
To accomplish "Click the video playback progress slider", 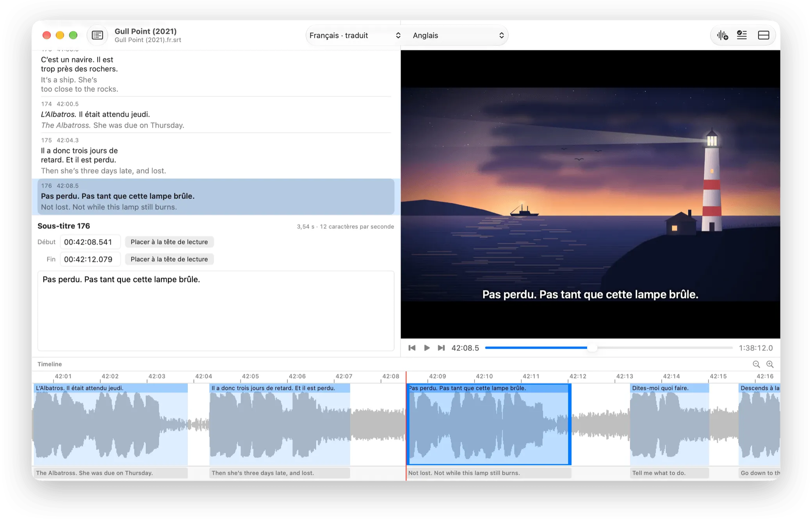I will coord(609,348).
